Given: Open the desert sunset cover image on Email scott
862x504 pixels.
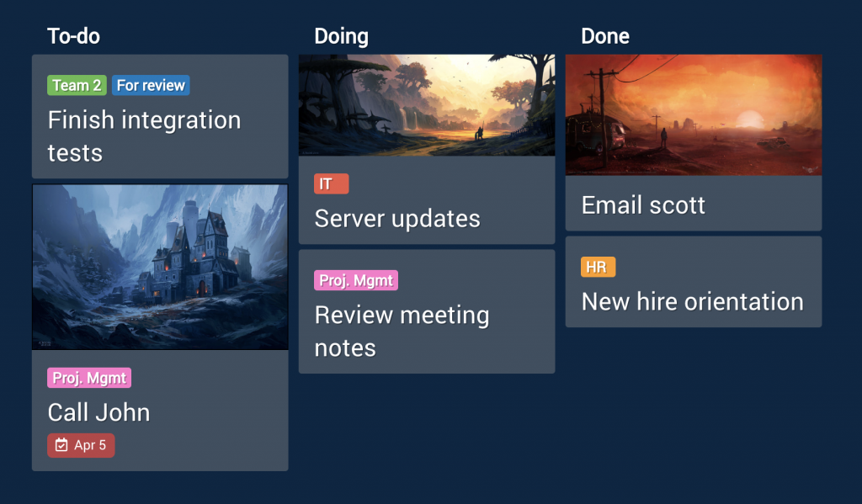Looking at the screenshot, I should point(694,115).
